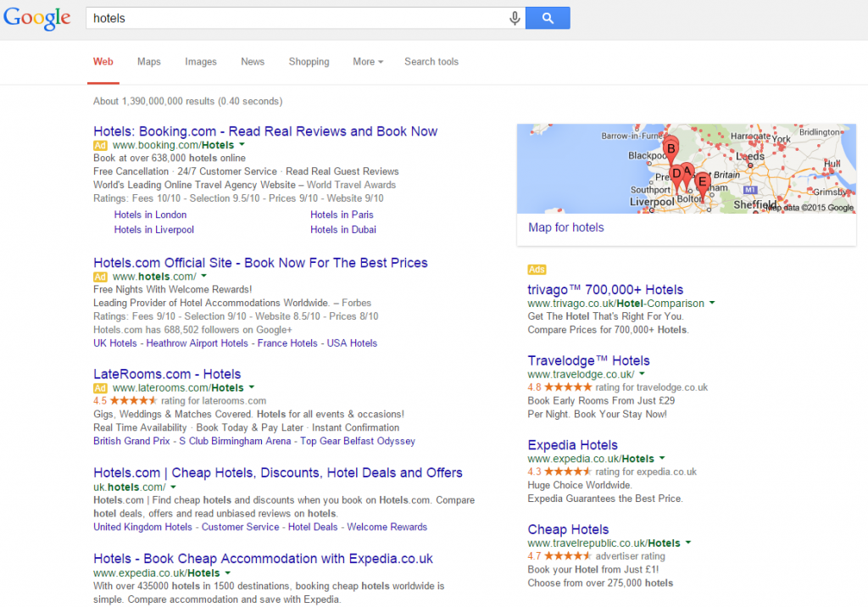Viewport: 868px width, 608px height.
Task: Open Search tools options
Action: 431,62
